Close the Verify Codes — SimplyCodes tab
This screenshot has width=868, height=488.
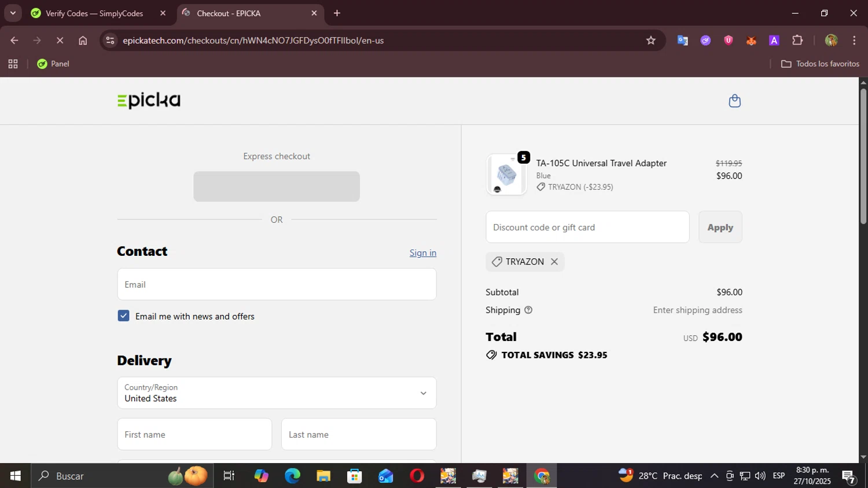tap(163, 13)
